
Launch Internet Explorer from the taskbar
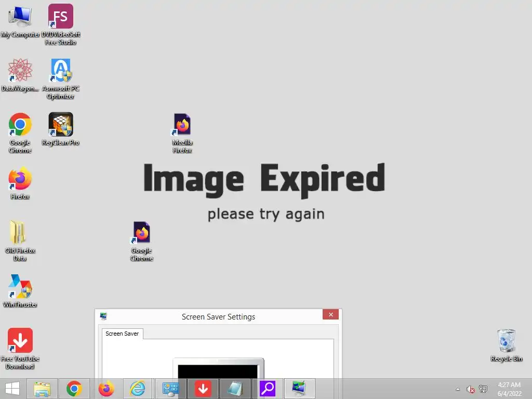138,389
